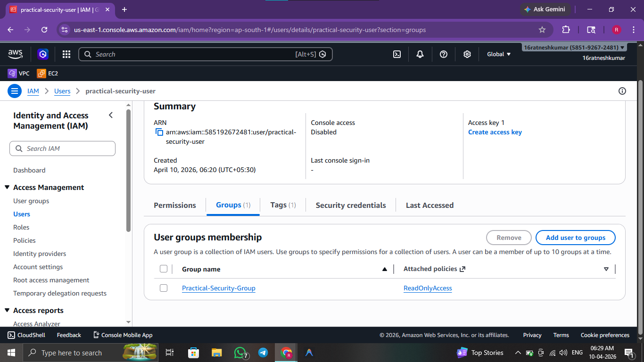Open the settings gear in the AWS header
644x362 pixels.
[x=467, y=54]
